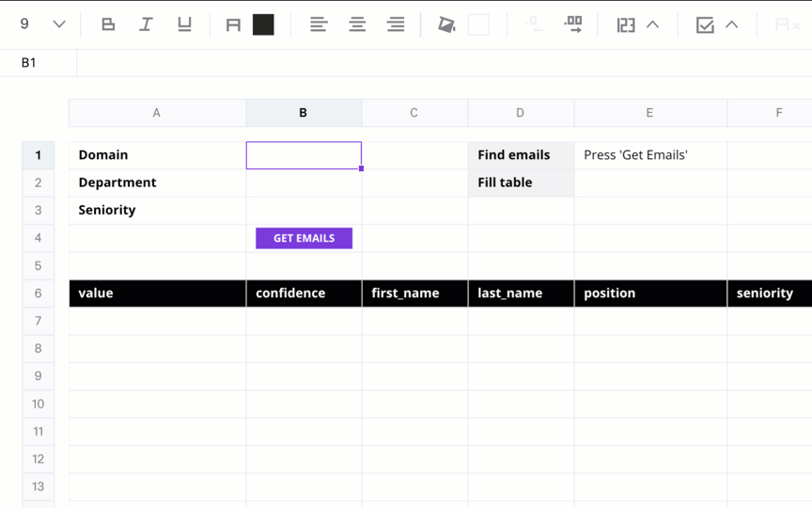812x508 pixels.
Task: Underline the selected cell text
Action: [x=184, y=24]
